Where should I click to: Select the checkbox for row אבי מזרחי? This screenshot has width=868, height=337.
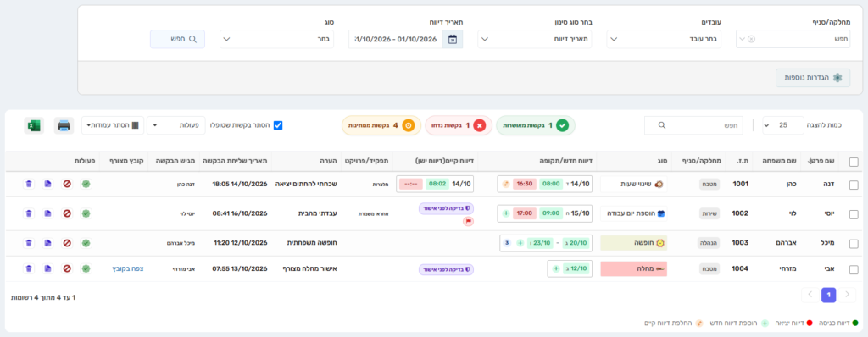point(854,269)
